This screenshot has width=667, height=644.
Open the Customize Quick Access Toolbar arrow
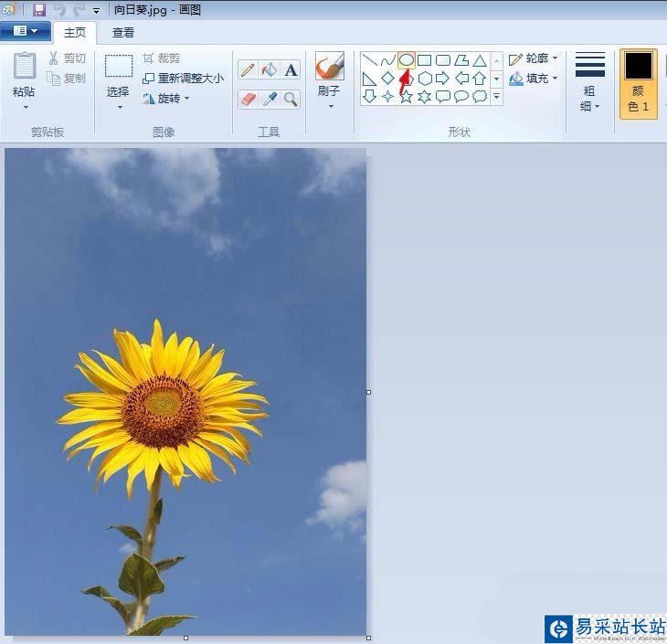point(97,11)
